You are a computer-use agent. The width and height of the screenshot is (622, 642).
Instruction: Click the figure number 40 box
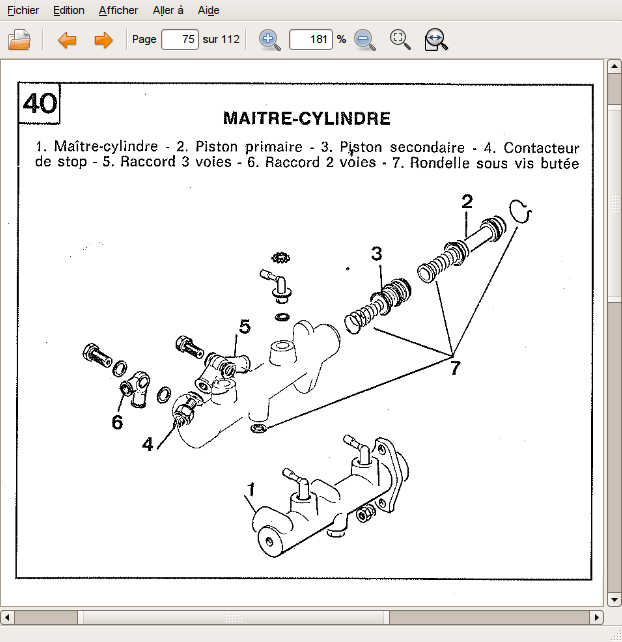[x=39, y=103]
